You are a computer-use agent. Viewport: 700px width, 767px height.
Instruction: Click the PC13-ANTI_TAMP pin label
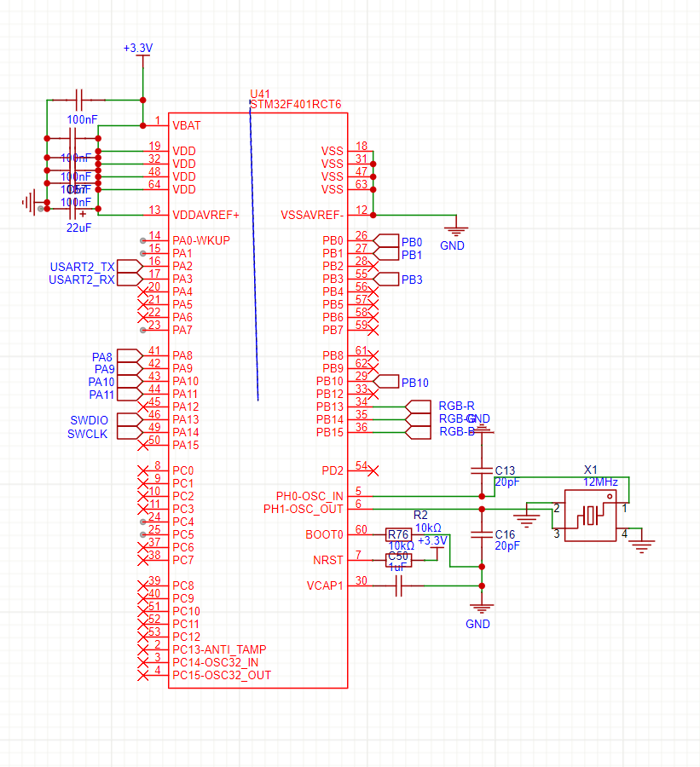(x=219, y=649)
